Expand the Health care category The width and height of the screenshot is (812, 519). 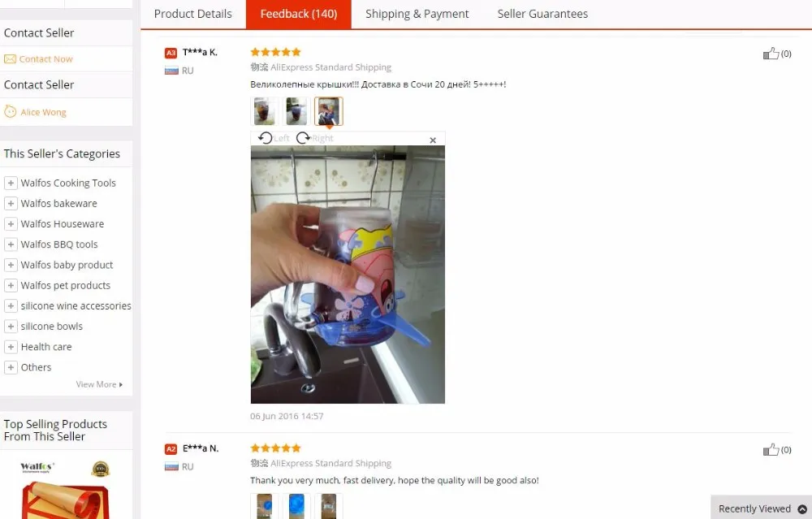pyautogui.click(x=11, y=347)
